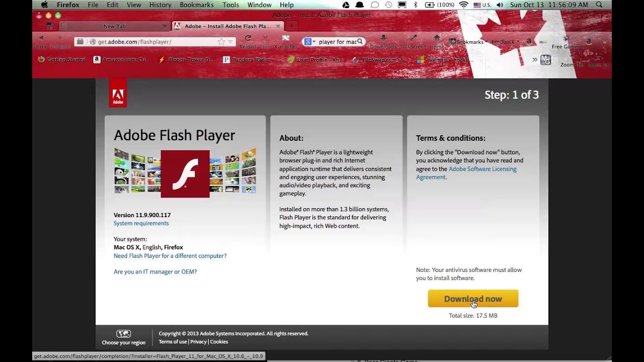Open Bluetooth menu bar icon

pyautogui.click(x=416, y=5)
